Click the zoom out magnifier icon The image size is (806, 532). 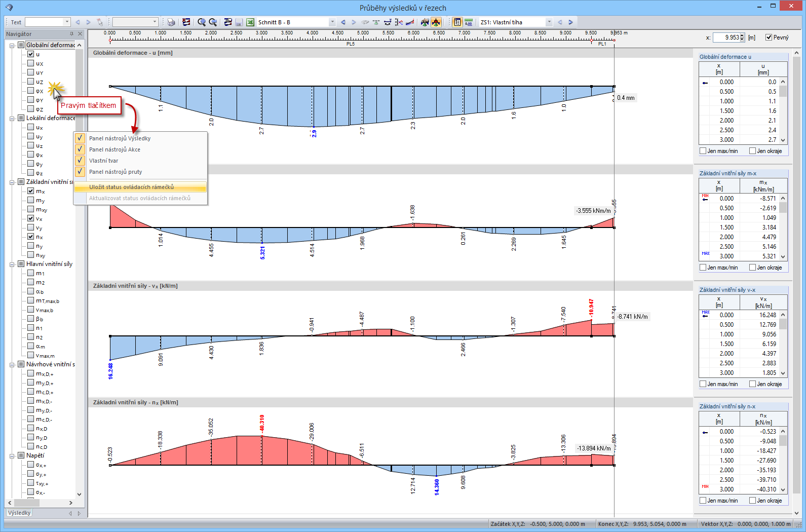[x=213, y=22]
